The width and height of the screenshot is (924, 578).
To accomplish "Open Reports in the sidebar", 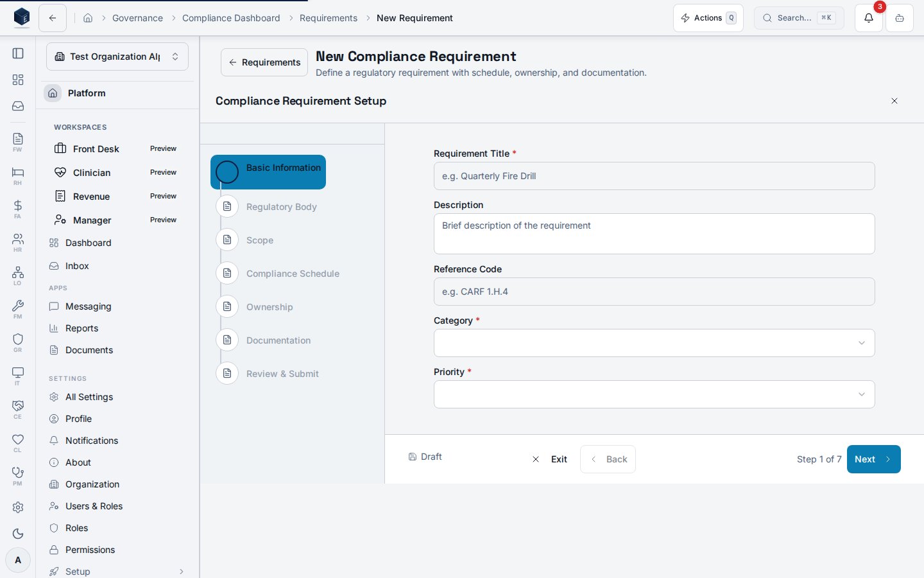I will click(117, 328).
